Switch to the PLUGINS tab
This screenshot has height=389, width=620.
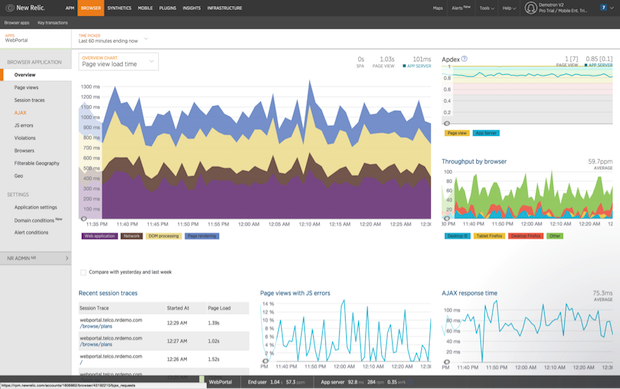pyautogui.click(x=168, y=8)
